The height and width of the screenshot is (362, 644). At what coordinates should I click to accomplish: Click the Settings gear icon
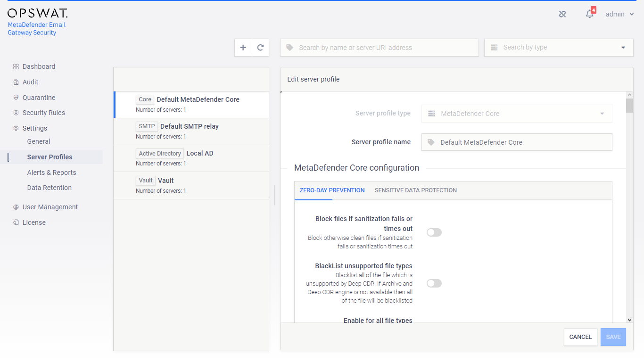tap(16, 128)
